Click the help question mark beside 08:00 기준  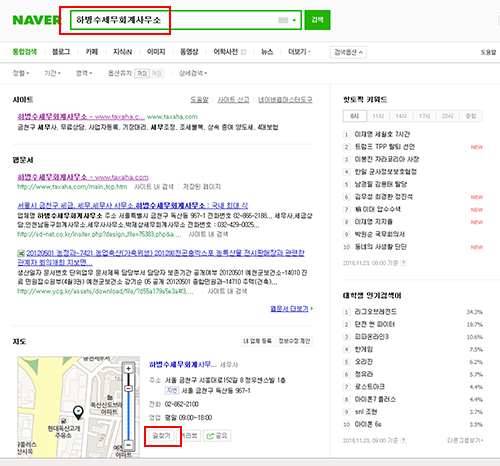(x=403, y=263)
